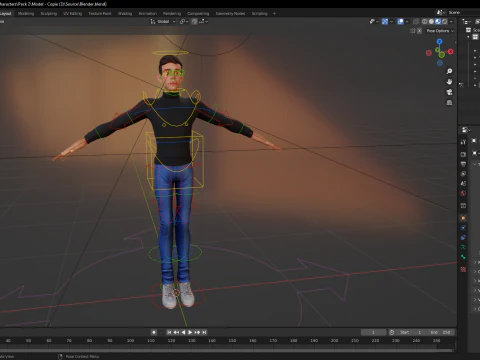The width and height of the screenshot is (480, 360).
Task: Open the World properties tab icon
Action: pyautogui.click(x=463, y=193)
